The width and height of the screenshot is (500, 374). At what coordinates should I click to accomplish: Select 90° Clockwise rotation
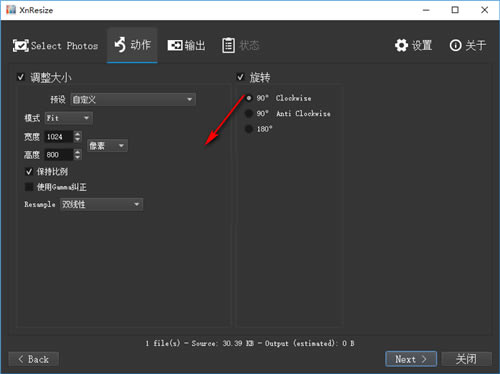(249, 98)
